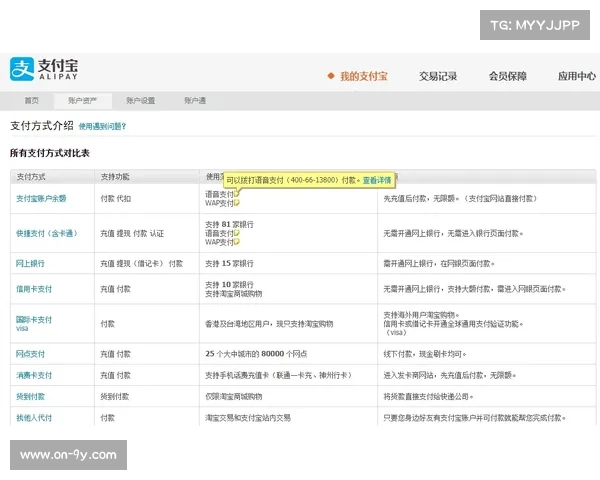Screen dimensions: 600x480
Task: Open the 消费卡支付 link
Action: pos(34,376)
